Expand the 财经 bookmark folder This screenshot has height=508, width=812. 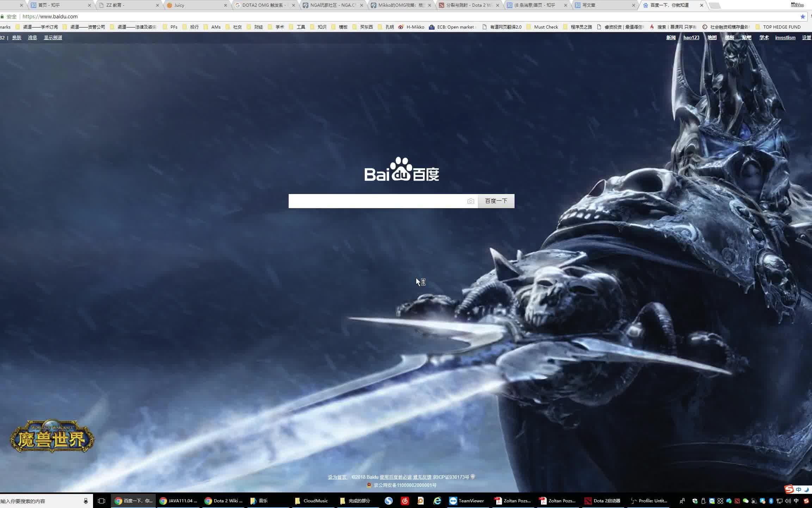click(254, 27)
